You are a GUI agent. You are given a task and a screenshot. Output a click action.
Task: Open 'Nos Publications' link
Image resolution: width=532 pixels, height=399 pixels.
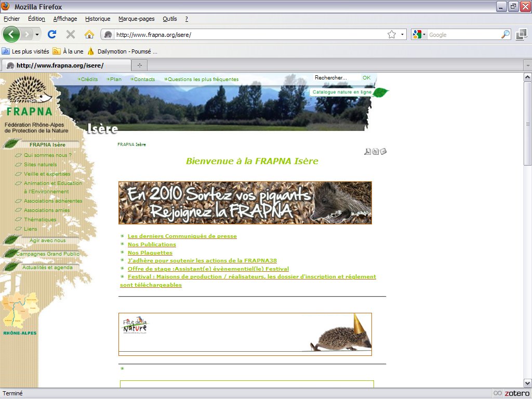tap(152, 245)
